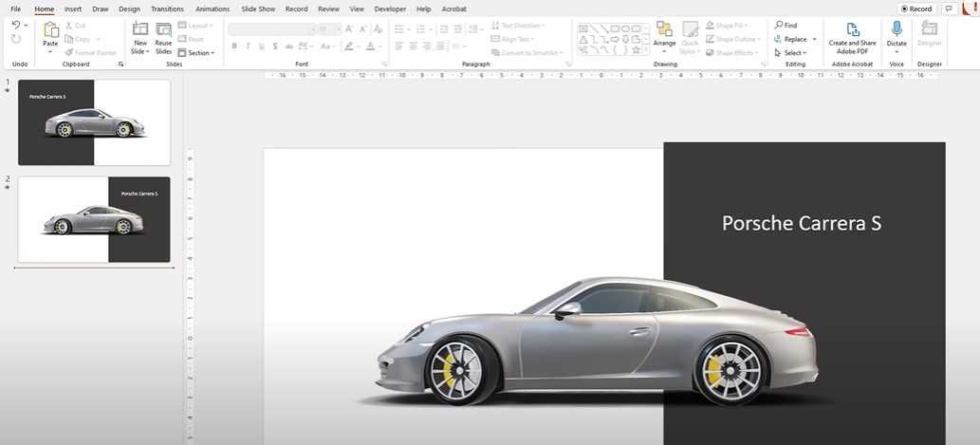Click the Cut scissors icon

coord(68,26)
